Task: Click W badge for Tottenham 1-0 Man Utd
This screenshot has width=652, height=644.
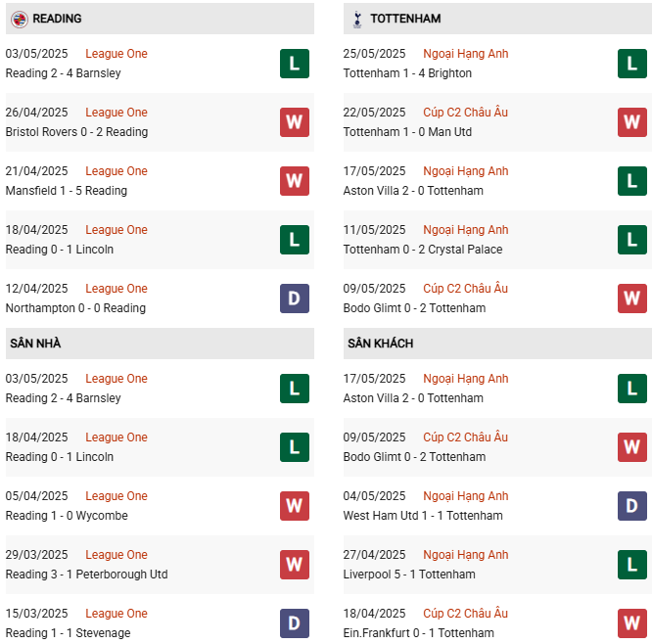Action: [x=631, y=122]
